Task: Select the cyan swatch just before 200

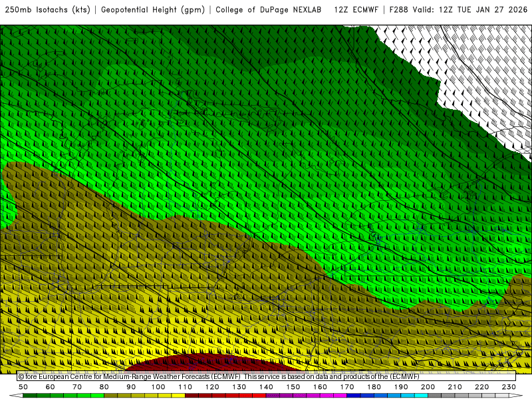Action: coord(421,395)
